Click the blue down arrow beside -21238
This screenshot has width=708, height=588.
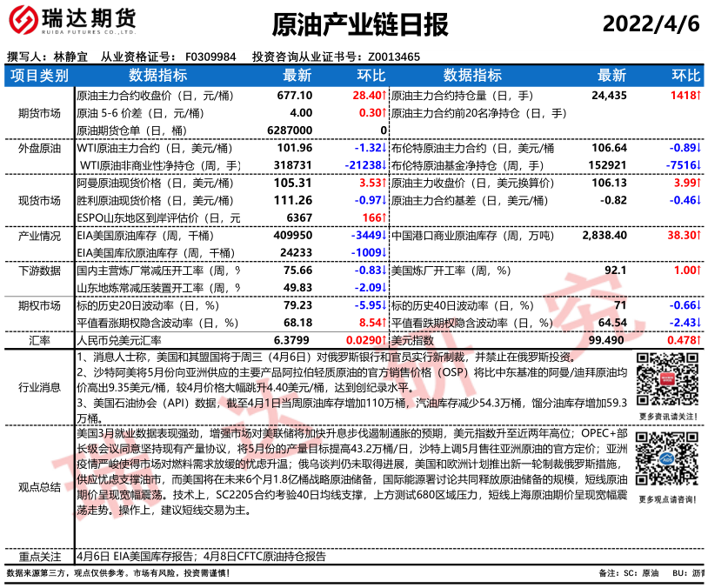384,164
